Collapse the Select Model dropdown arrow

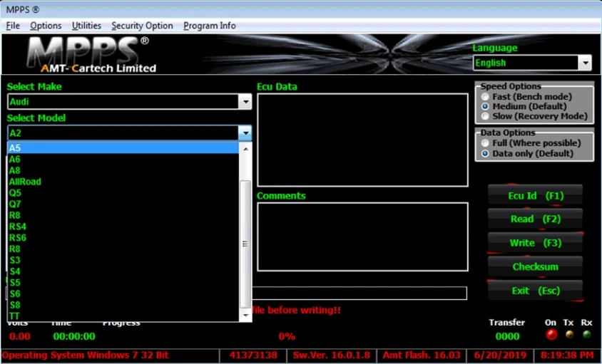[x=245, y=133]
